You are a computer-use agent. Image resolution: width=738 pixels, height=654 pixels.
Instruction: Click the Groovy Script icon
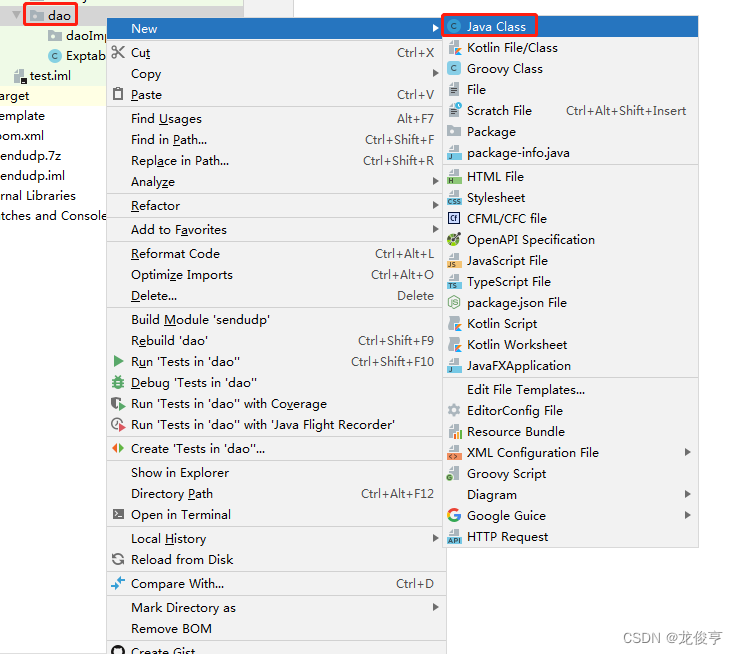[x=454, y=473]
